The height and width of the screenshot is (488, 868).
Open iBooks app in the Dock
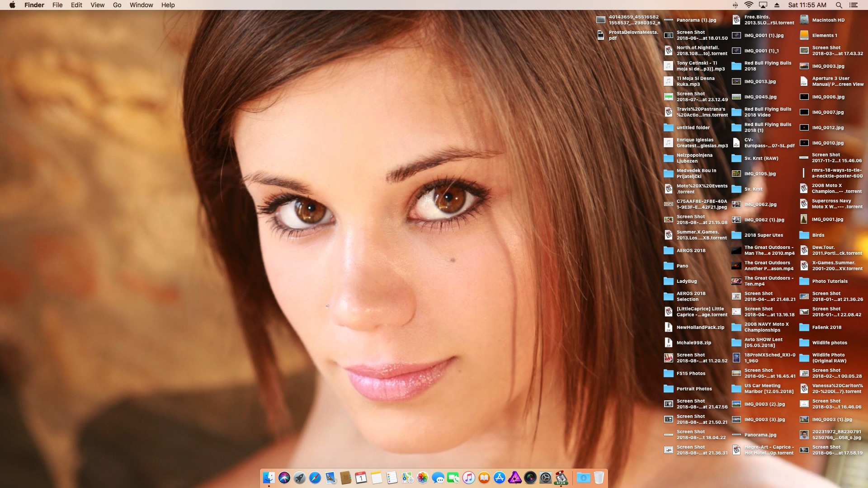(484, 478)
